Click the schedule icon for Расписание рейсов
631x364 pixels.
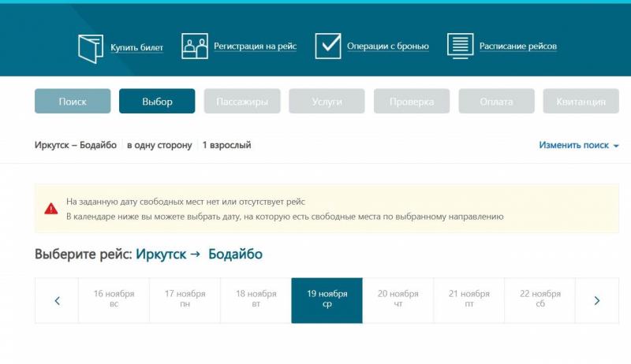[x=460, y=46]
